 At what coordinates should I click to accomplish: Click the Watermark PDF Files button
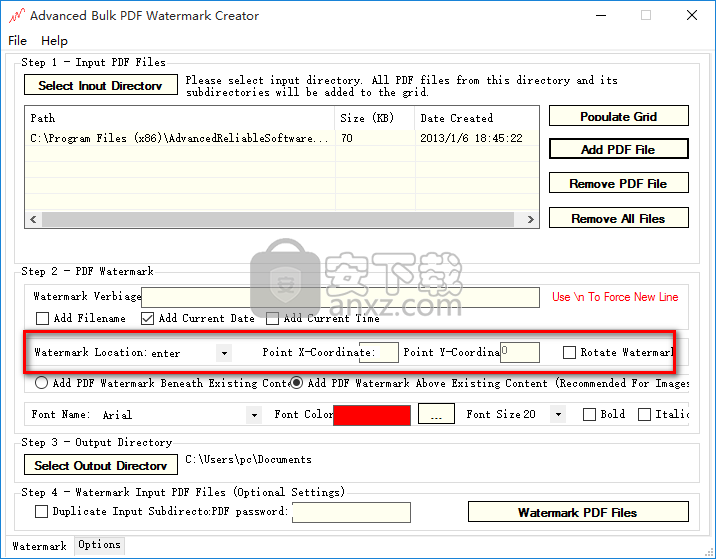pyautogui.click(x=578, y=512)
